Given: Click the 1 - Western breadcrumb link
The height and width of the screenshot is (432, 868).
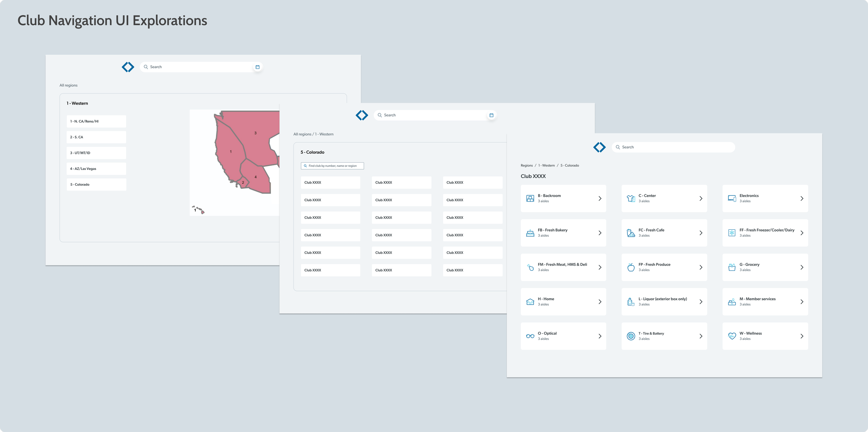Looking at the screenshot, I should click(546, 165).
